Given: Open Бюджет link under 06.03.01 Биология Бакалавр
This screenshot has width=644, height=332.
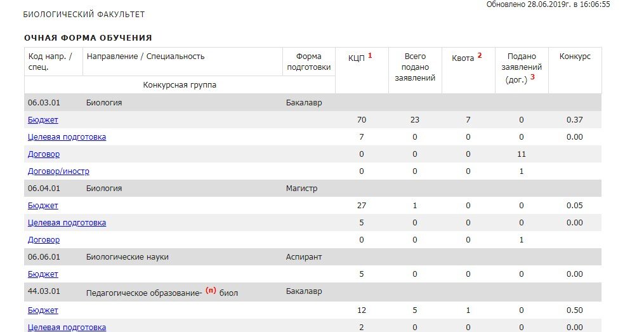Looking at the screenshot, I should coord(43,120).
